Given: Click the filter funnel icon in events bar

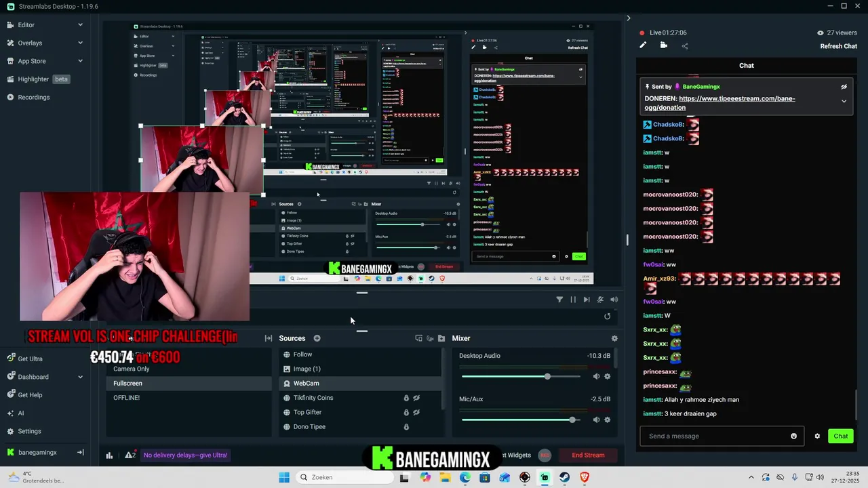Looking at the screenshot, I should (x=559, y=299).
